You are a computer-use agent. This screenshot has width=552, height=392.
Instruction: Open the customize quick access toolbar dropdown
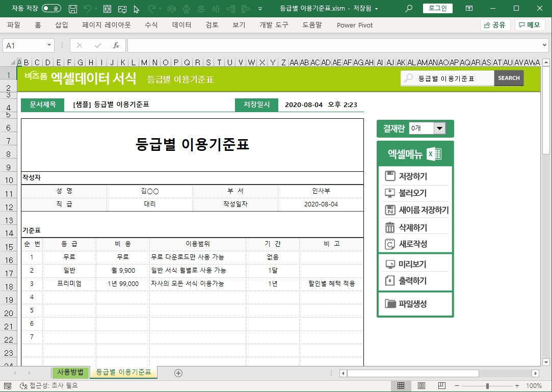pyautogui.click(x=260, y=9)
